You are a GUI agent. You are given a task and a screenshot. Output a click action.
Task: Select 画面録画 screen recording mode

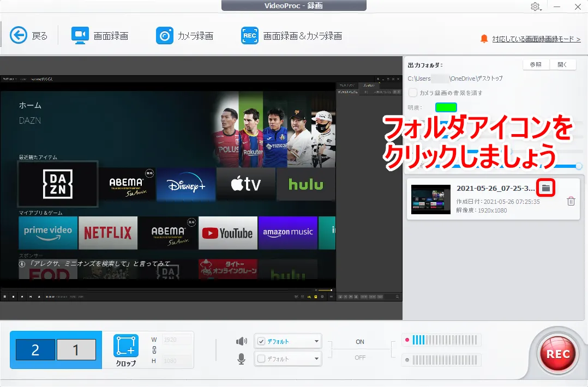(x=100, y=35)
